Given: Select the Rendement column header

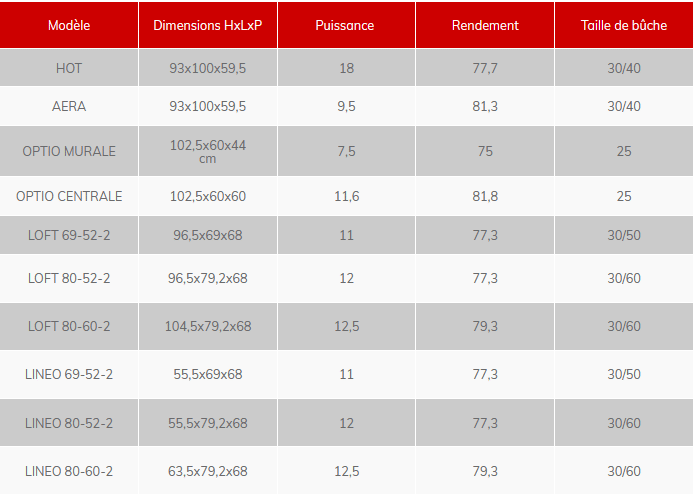Looking at the screenshot, I should click(485, 25).
